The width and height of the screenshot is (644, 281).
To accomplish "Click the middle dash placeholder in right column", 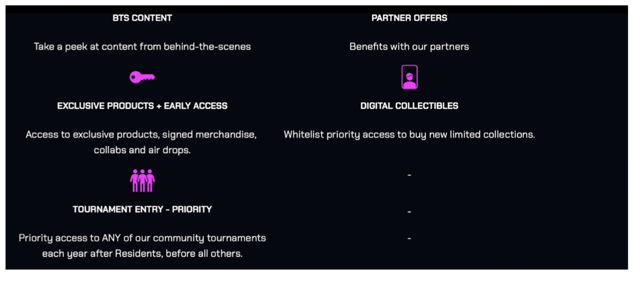I will point(409,212).
